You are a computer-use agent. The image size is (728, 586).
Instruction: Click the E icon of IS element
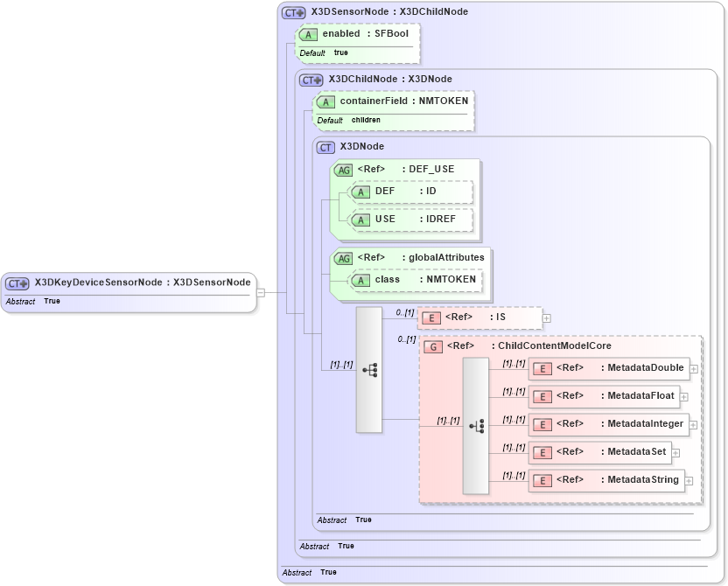click(431, 318)
